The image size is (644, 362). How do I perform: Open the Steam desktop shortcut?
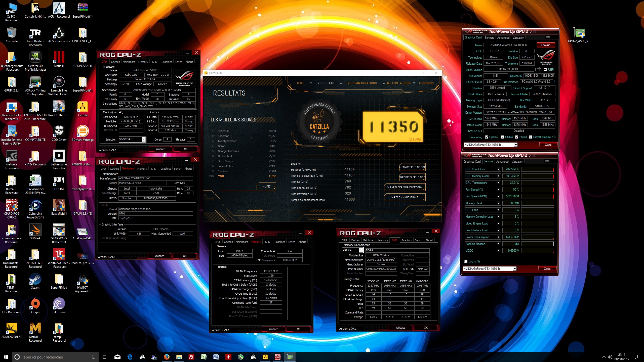(35, 281)
